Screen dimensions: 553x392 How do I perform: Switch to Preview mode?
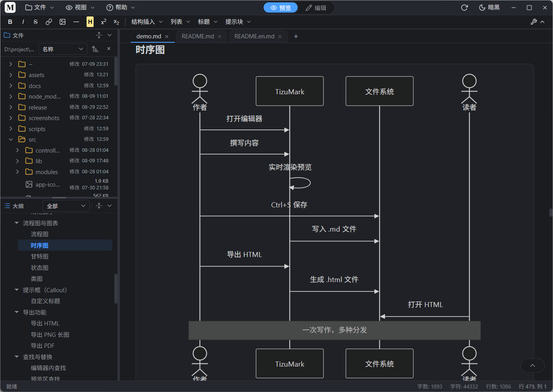click(x=280, y=8)
